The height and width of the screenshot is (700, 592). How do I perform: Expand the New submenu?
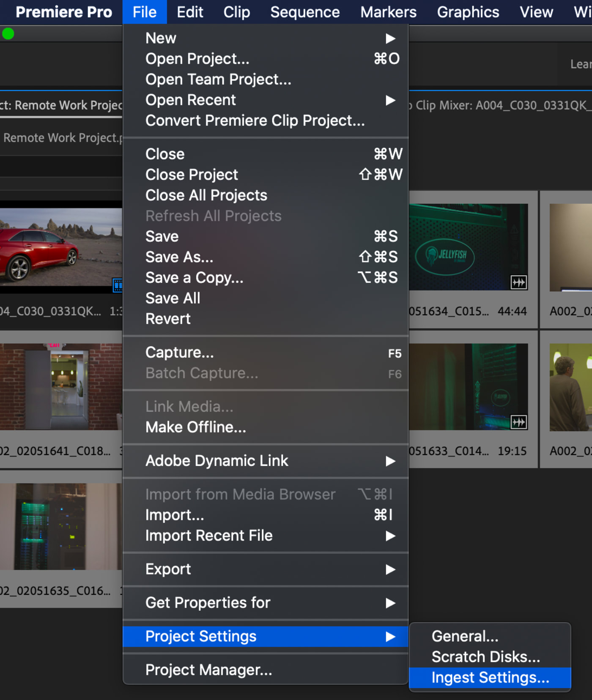click(x=266, y=38)
